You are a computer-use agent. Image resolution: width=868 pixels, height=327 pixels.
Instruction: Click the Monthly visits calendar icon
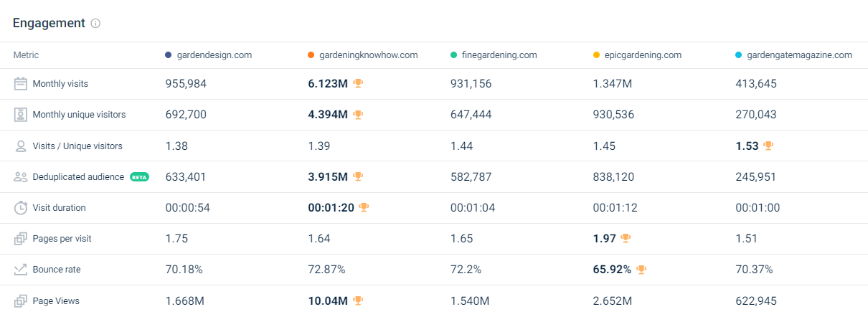[21, 84]
